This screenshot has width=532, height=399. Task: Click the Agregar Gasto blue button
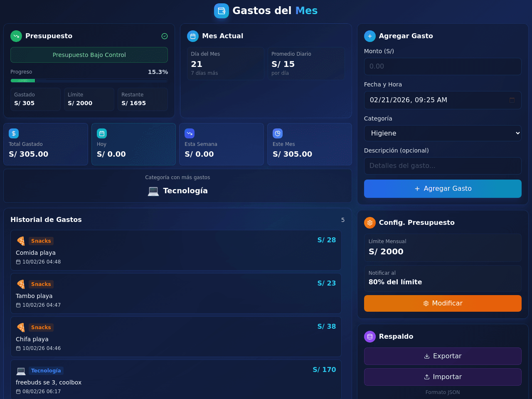click(443, 189)
